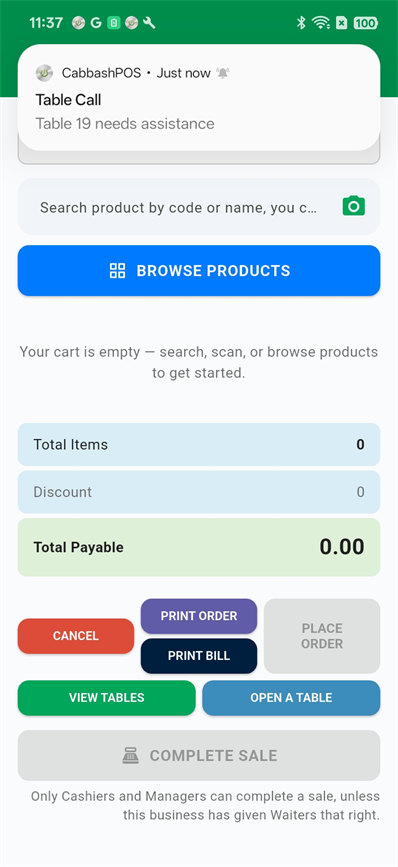Tap the battery indicator in status bar
398x867 pixels.
(x=365, y=23)
